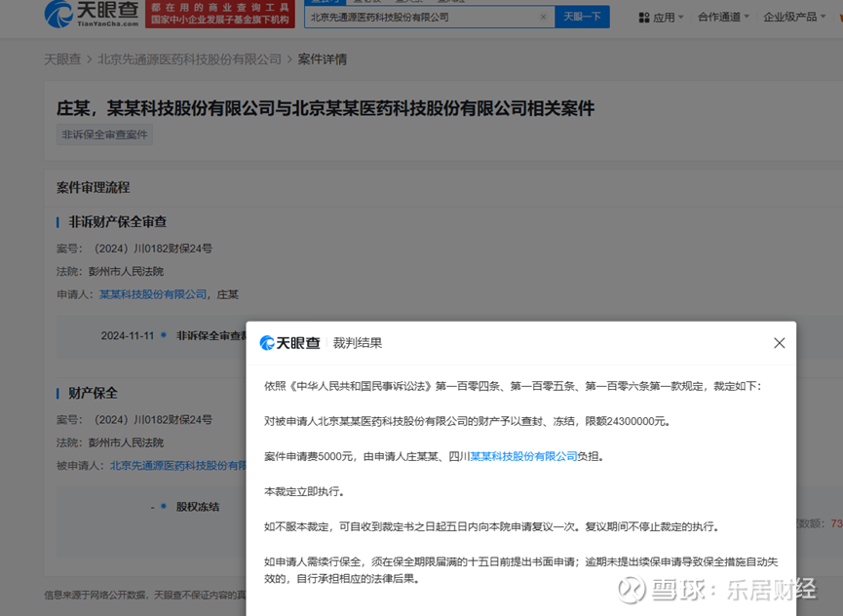
Task: Expand the 合作通道 dropdown
Action: [x=723, y=18]
